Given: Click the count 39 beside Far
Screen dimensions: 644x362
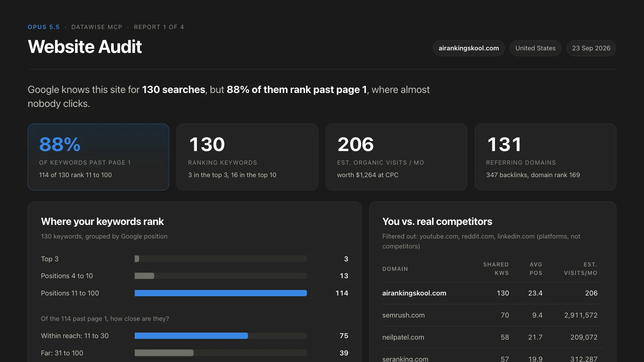Looking at the screenshot, I should [344, 353].
